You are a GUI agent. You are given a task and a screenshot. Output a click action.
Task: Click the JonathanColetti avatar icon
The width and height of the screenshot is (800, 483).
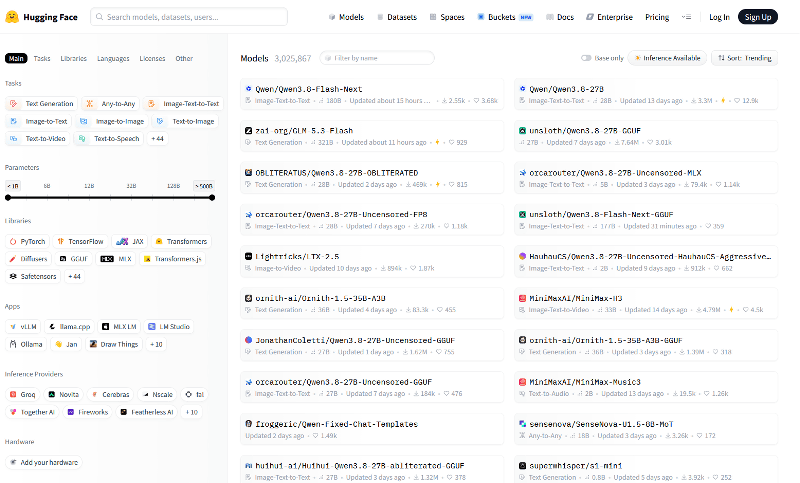point(248,340)
